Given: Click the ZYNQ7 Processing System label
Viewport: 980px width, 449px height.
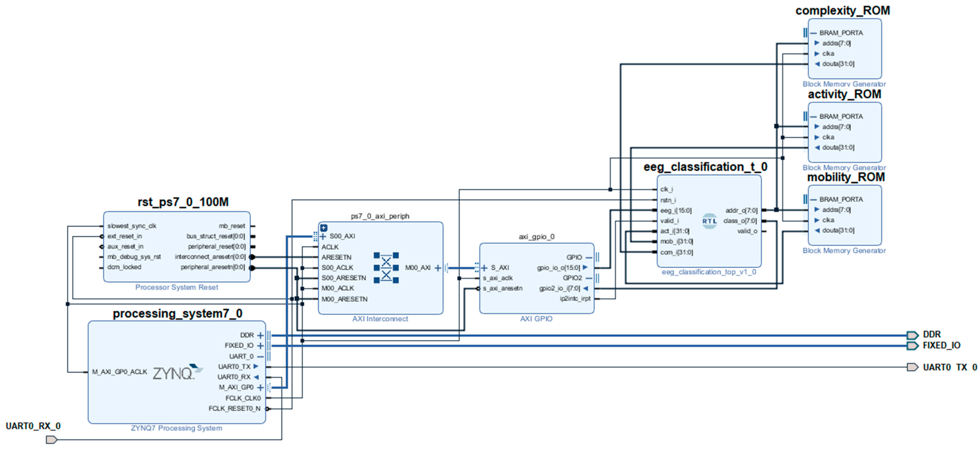Looking at the screenshot, I should point(176,428).
